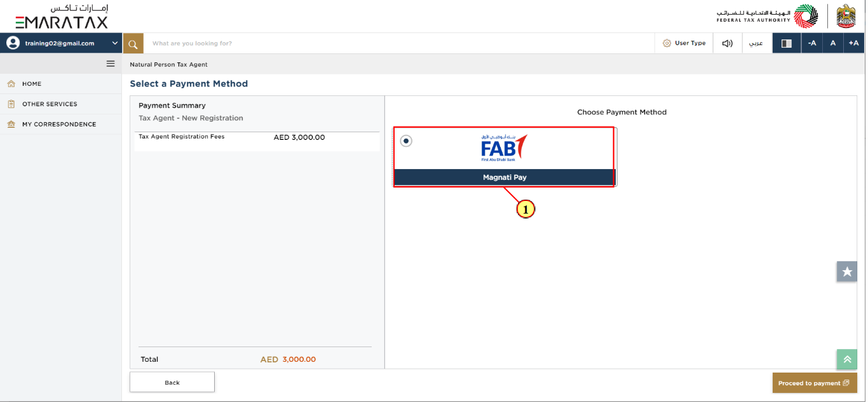
Task: Click the Home house icon
Action: [11, 84]
